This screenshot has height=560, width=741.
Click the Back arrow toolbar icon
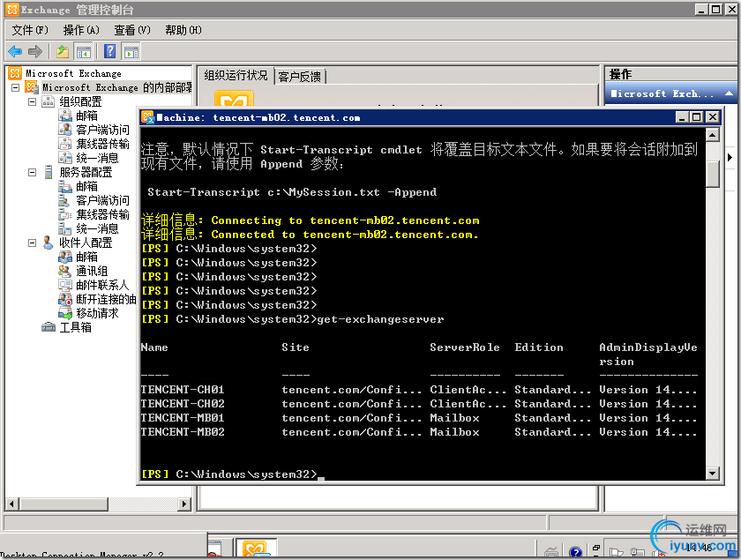(15, 51)
